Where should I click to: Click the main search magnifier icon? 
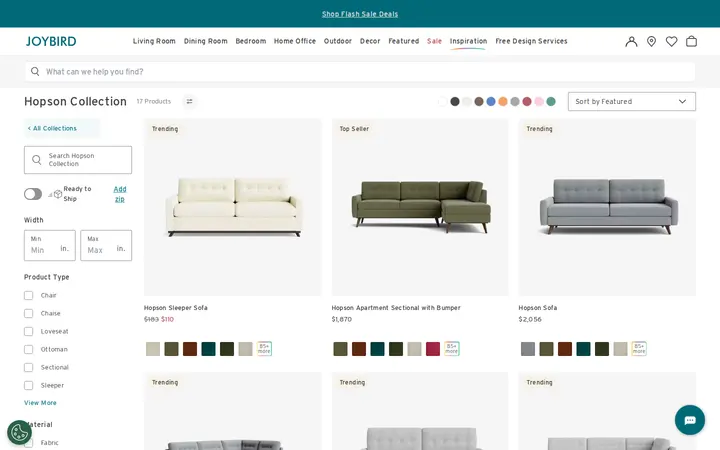click(35, 71)
